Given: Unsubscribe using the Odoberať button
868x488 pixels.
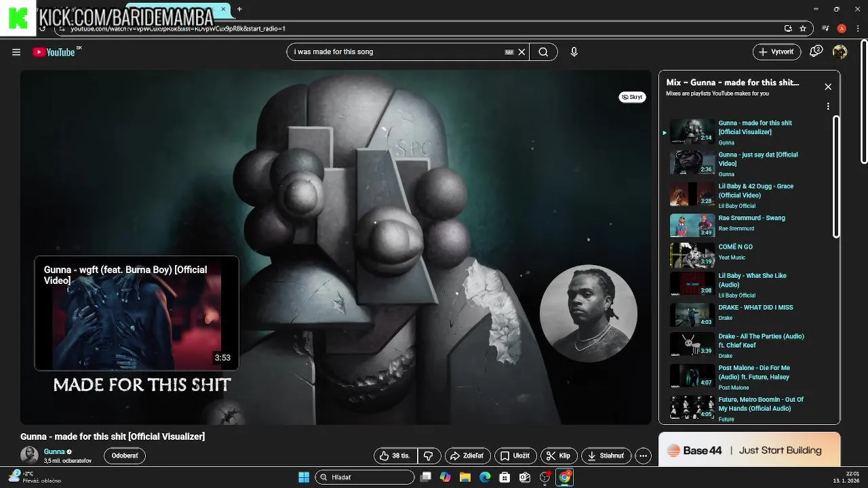Looking at the screenshot, I should tap(125, 456).
